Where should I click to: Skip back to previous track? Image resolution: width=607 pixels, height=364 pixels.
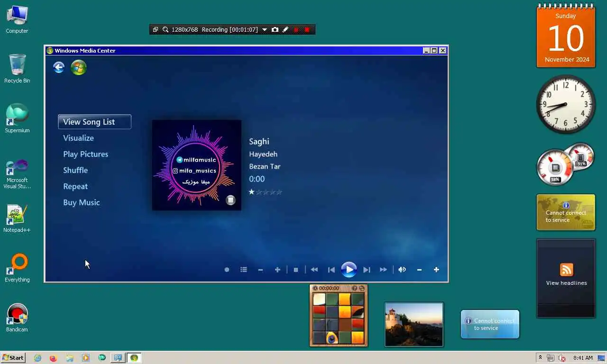point(331,270)
